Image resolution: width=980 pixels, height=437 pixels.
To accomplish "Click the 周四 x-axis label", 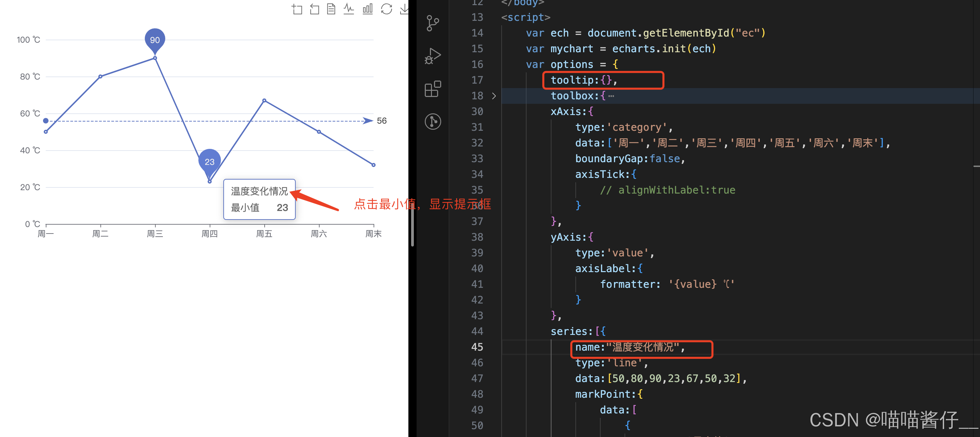I will pos(210,234).
